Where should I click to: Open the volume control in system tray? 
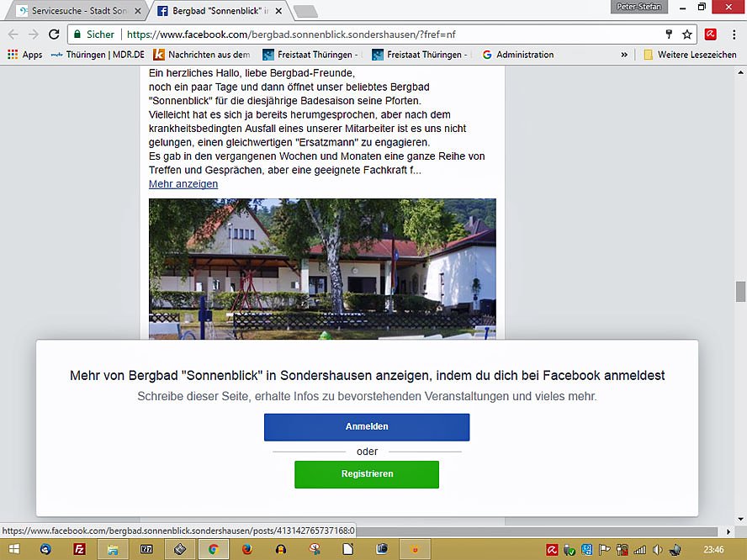click(x=657, y=550)
